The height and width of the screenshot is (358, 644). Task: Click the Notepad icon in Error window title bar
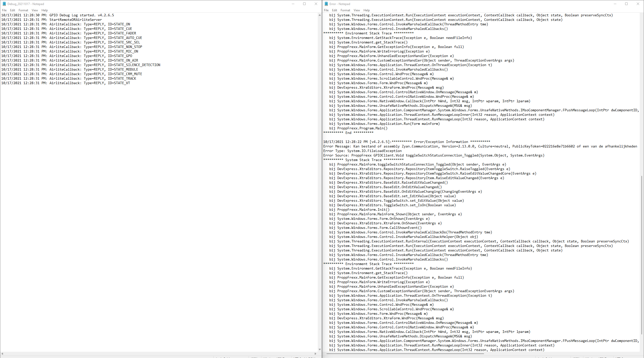[x=326, y=4]
